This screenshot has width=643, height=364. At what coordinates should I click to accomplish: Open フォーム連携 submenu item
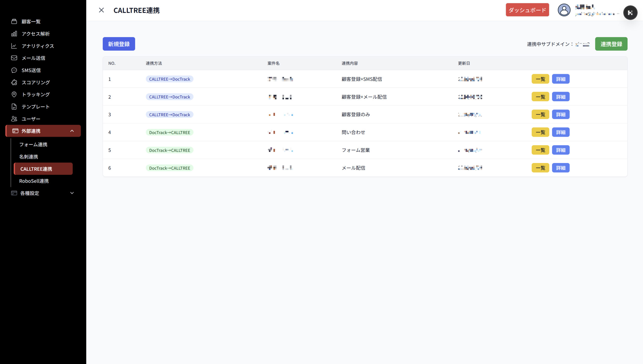[33, 145]
